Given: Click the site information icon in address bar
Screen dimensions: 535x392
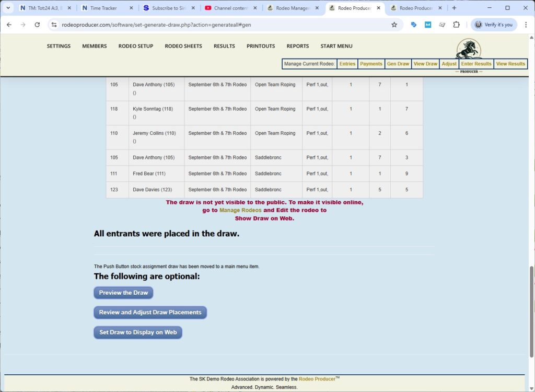Looking at the screenshot, I should pyautogui.click(x=55, y=24).
